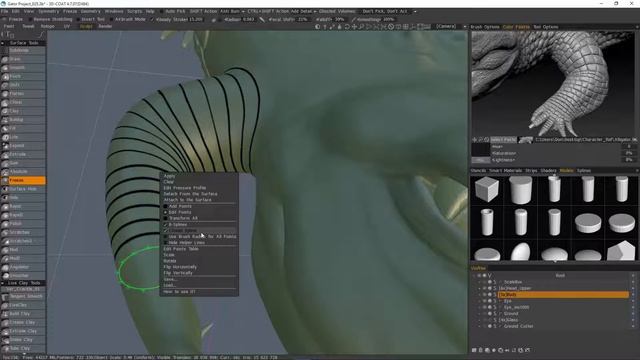
Task: Select the Flatten brush tool
Action: (23, 93)
